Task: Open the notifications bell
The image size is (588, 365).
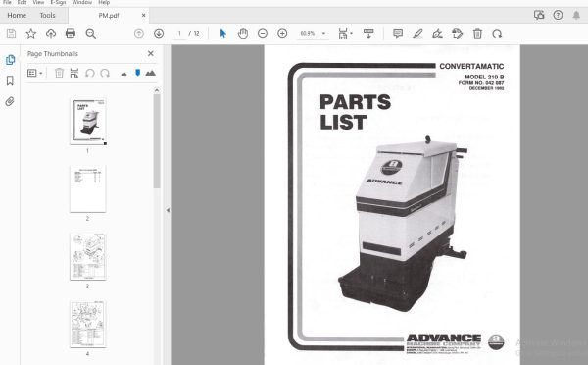Action: pyautogui.click(x=576, y=15)
